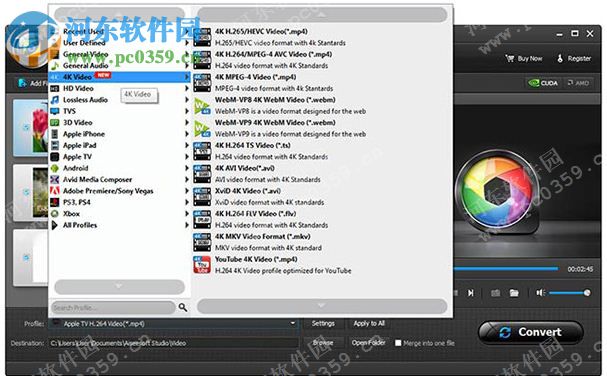The width and height of the screenshot is (607, 376).
Task: Mute audio with the speaker icon
Action: pos(540,293)
